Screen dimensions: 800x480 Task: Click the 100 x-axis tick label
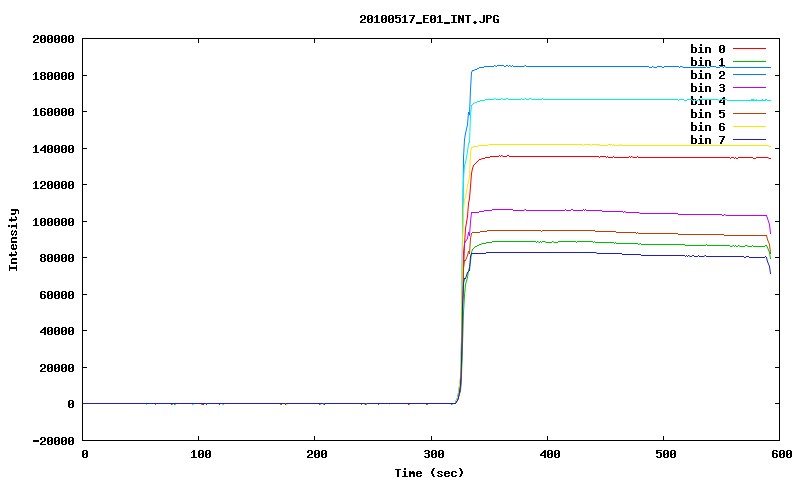[201, 454]
